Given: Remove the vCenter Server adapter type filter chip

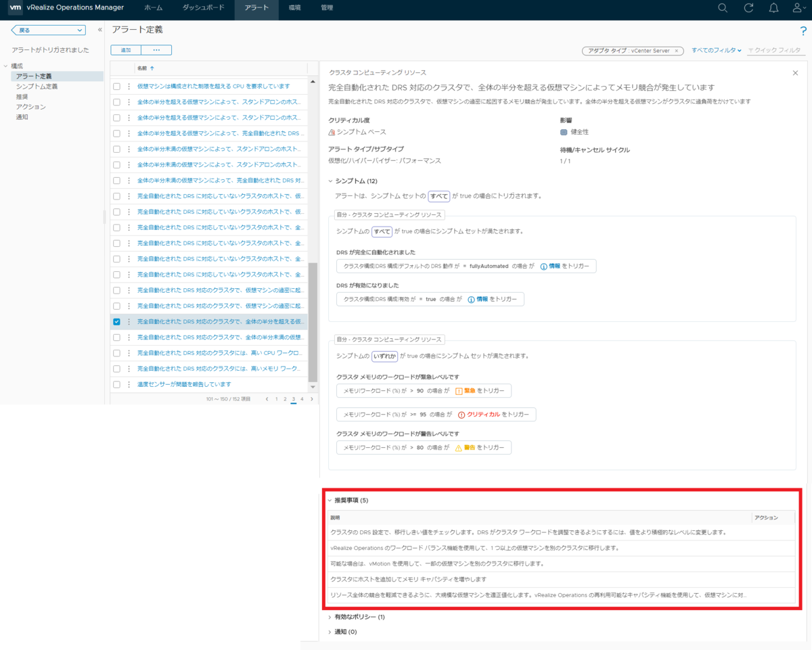Looking at the screenshot, I should tap(677, 51).
